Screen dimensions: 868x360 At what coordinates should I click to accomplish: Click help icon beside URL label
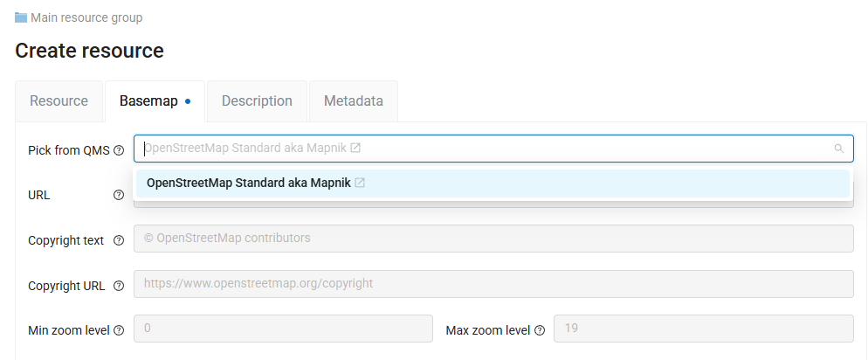[x=119, y=195]
